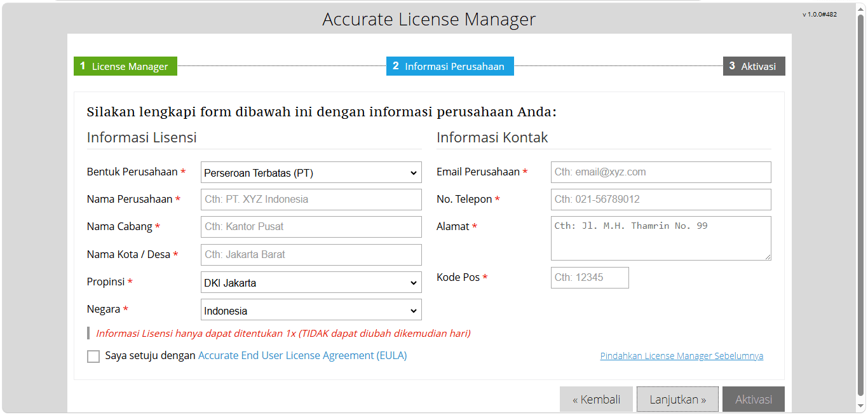Focus the Nama Kota / Desa field
The image size is (868, 415).
tap(311, 255)
